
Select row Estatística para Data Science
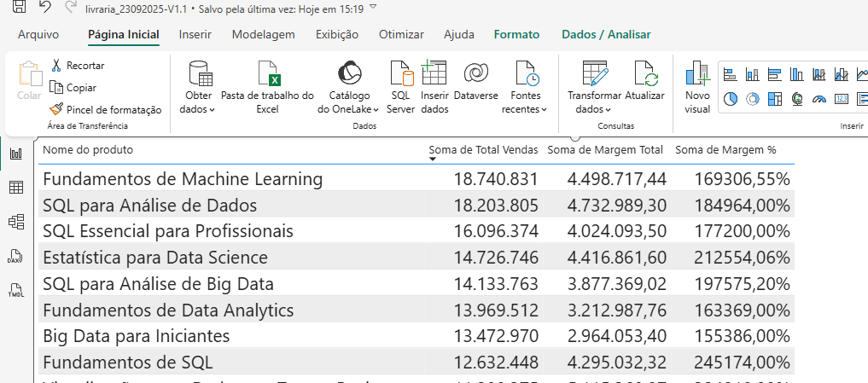pyautogui.click(x=417, y=258)
